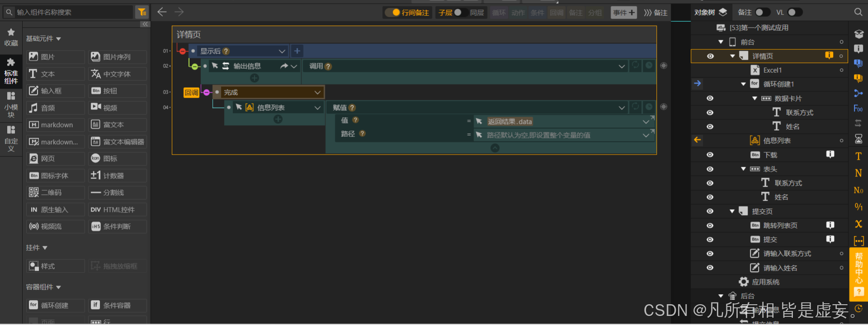Viewport: 868px width, 325px height.
Task: Select the 按钮 button component
Action: [118, 91]
